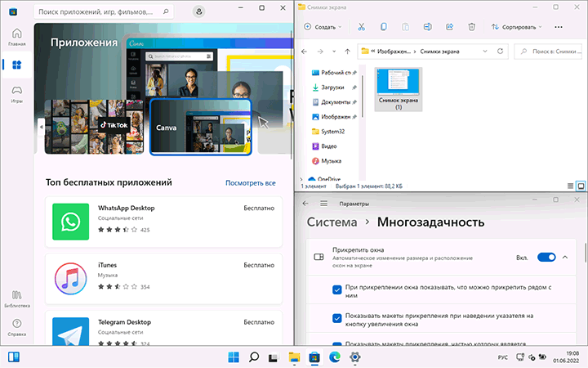Image resolution: width=588 pixels, height=368 pixels.
Task: Click the Share icon in File Explorer
Action: coord(450,27)
